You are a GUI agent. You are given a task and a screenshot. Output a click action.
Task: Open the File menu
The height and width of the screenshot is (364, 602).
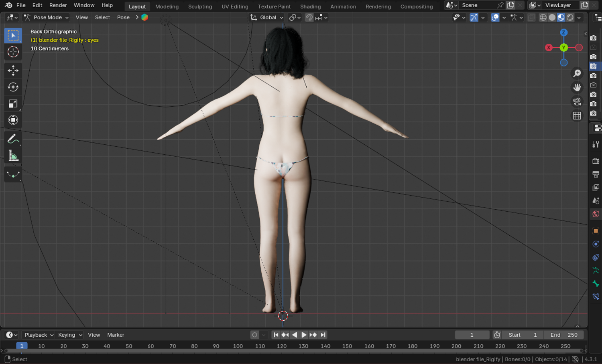click(x=21, y=5)
